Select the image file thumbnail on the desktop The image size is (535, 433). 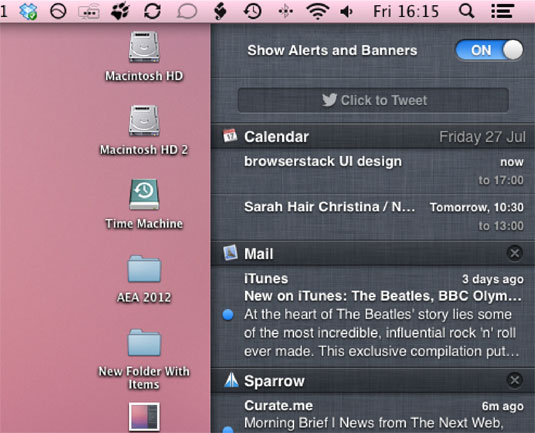click(144, 416)
